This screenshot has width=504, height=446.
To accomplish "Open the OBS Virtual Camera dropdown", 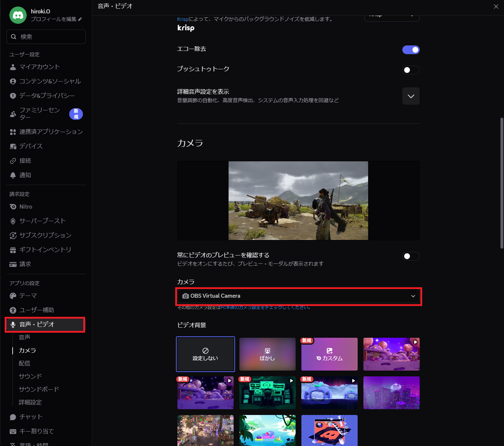I will click(299, 296).
